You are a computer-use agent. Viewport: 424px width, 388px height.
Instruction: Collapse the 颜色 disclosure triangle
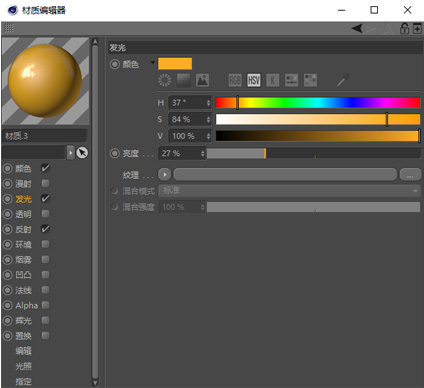153,62
